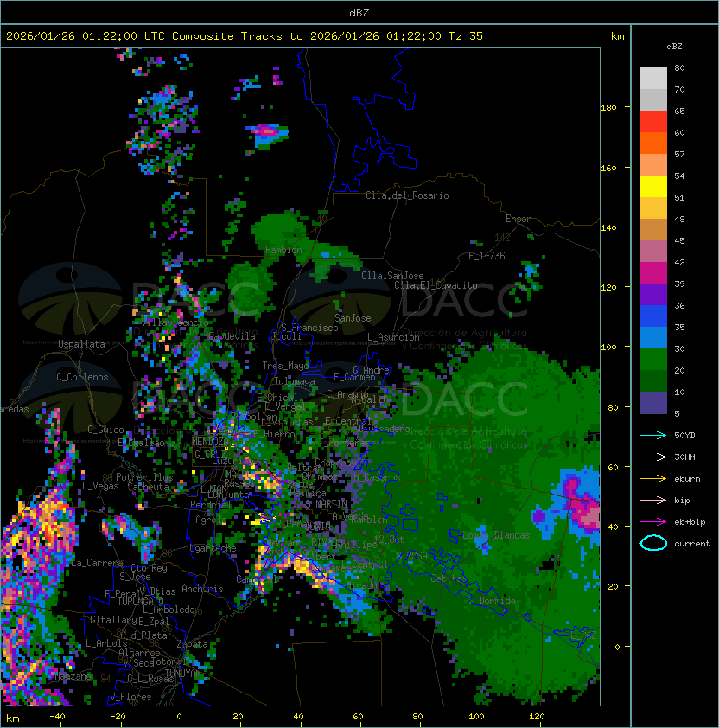
Task: Click the magenta eb+bip arrow legend icon
Action: (653, 522)
